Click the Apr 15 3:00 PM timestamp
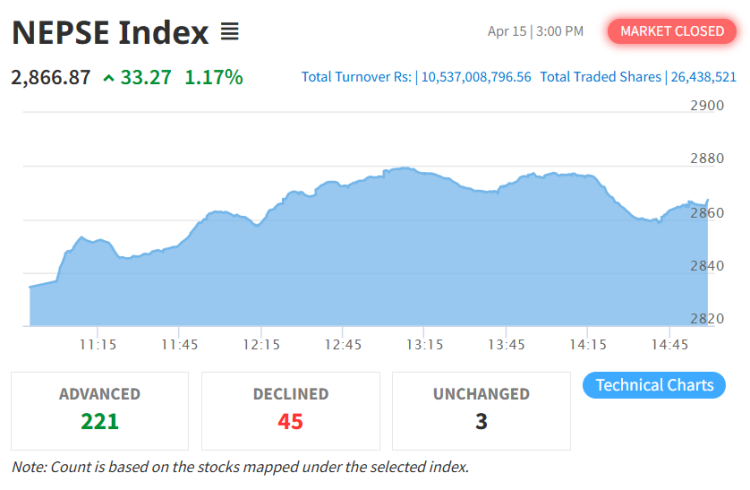This screenshot has height=490, width=750. tap(535, 31)
